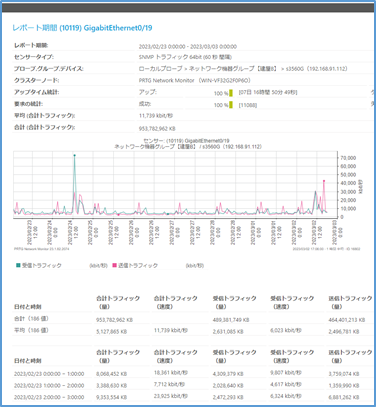Viewport: 376px width, 407px height.
Task: Click the アップタイム統計 label
Action: pyautogui.click(x=37, y=92)
